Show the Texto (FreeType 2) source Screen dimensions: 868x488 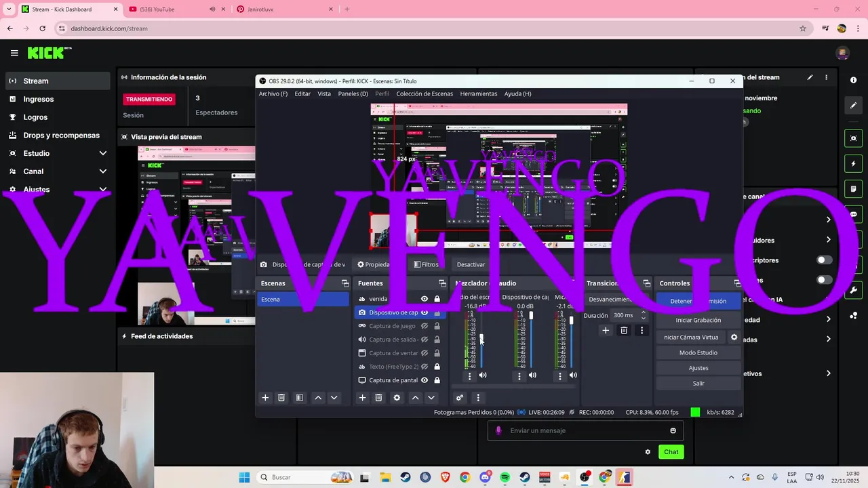point(425,367)
